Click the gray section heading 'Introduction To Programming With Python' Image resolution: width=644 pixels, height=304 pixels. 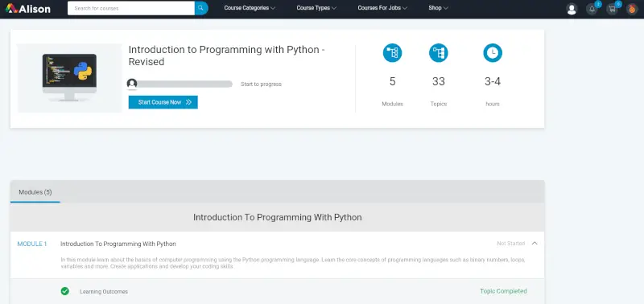(x=278, y=217)
